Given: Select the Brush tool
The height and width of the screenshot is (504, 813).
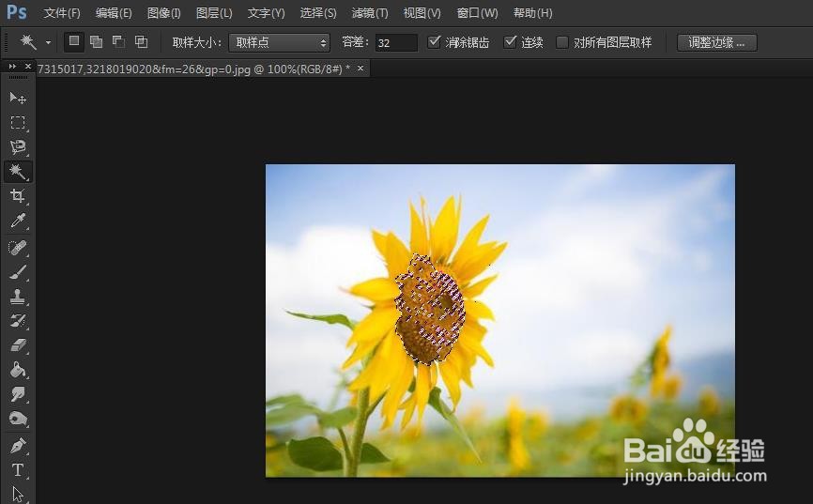Looking at the screenshot, I should pos(18,272).
